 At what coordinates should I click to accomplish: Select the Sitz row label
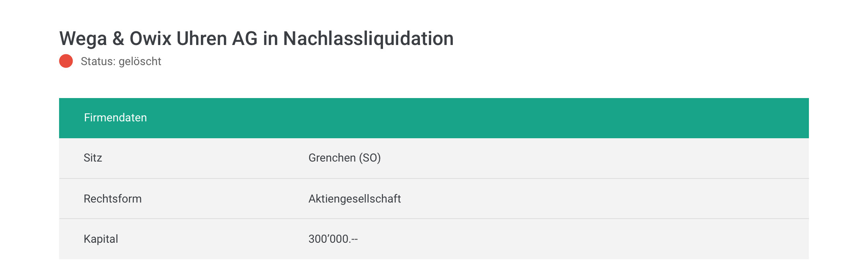93,158
